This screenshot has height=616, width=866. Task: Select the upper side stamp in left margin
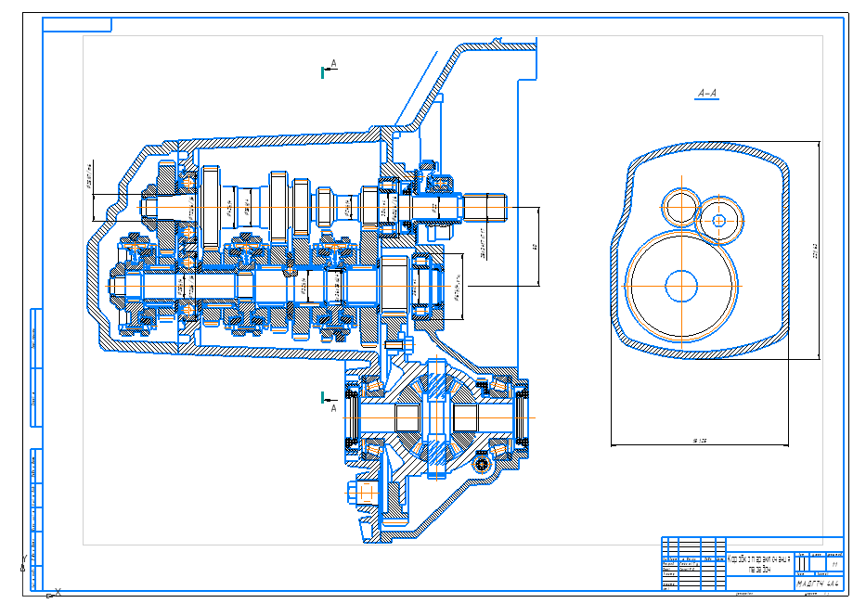coord(36,368)
